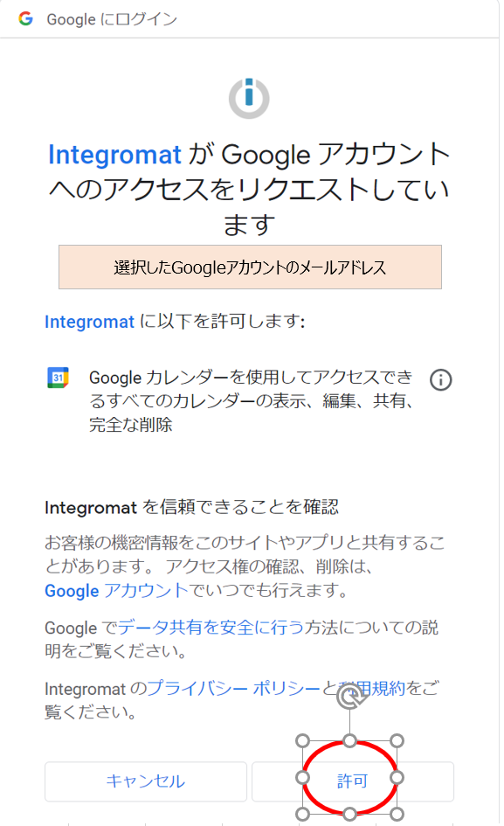Click the Integromat app logo icon

click(249, 98)
